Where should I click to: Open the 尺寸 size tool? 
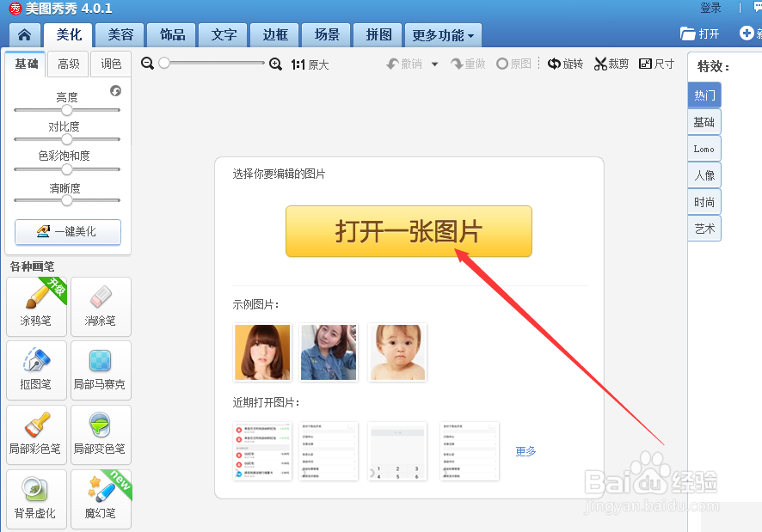tap(656, 64)
